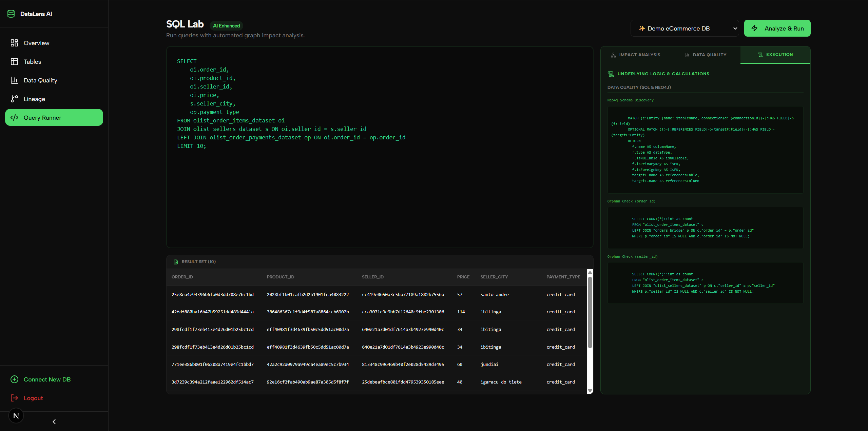868x431 pixels.
Task: Click the Query Runner code icon
Action: (x=15, y=117)
